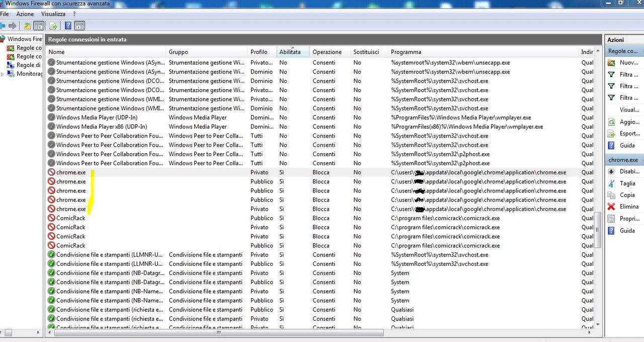The image size is (644, 342).
Task: Click the Proprietà icon in Azioni
Action: coord(611,219)
